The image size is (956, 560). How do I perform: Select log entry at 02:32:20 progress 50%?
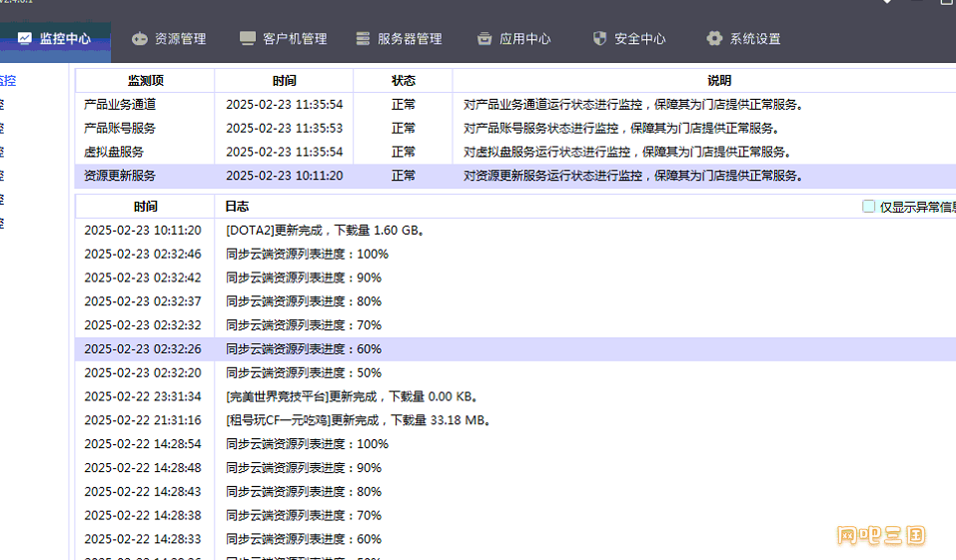[x=515, y=373]
